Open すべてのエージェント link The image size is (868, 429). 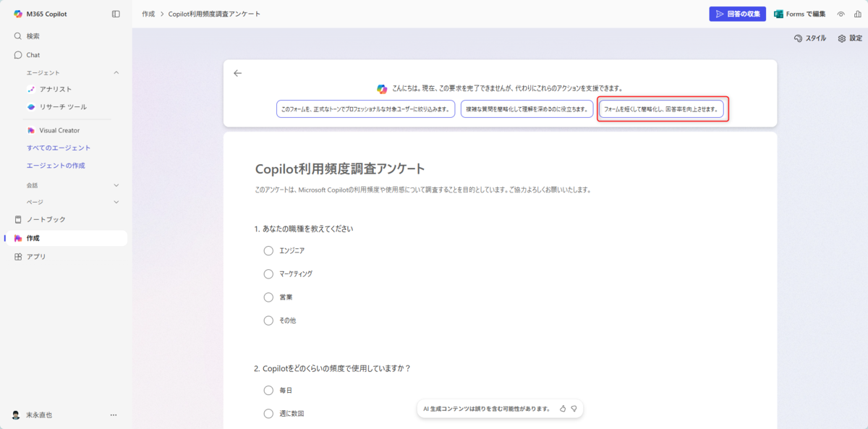pos(59,148)
